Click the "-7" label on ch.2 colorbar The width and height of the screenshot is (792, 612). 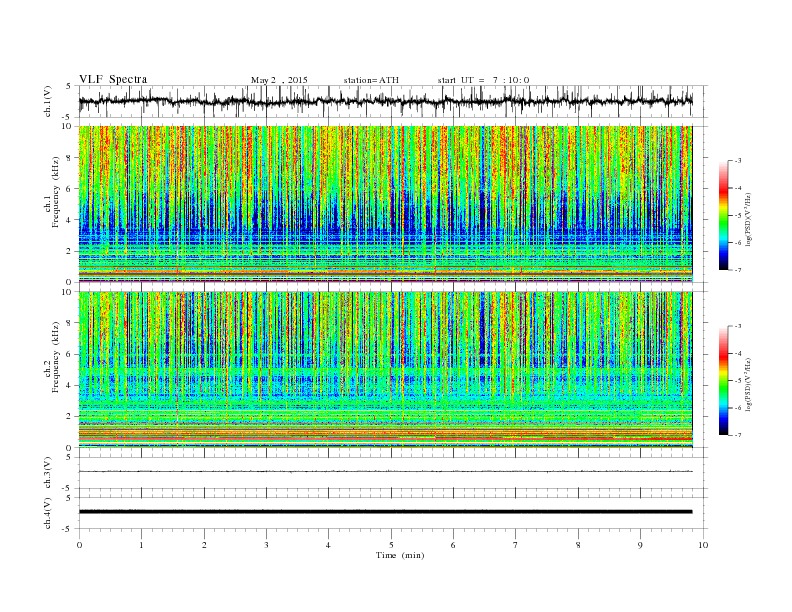[738, 435]
